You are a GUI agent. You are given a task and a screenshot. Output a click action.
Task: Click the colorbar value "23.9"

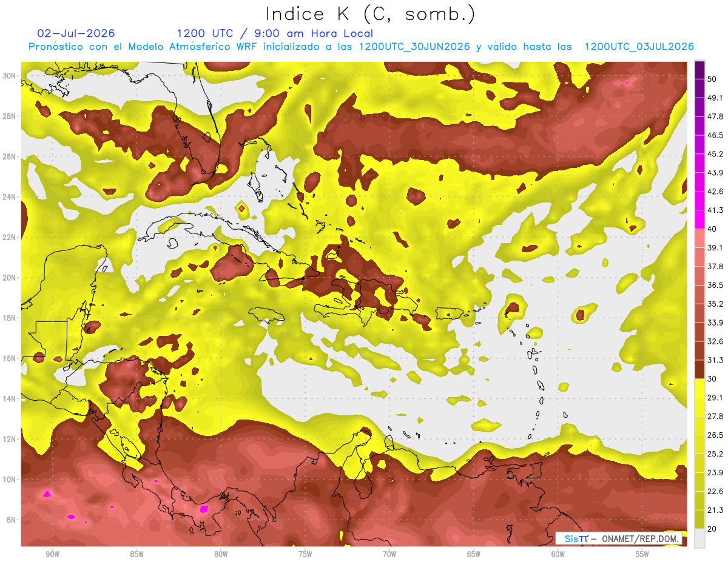pos(716,472)
